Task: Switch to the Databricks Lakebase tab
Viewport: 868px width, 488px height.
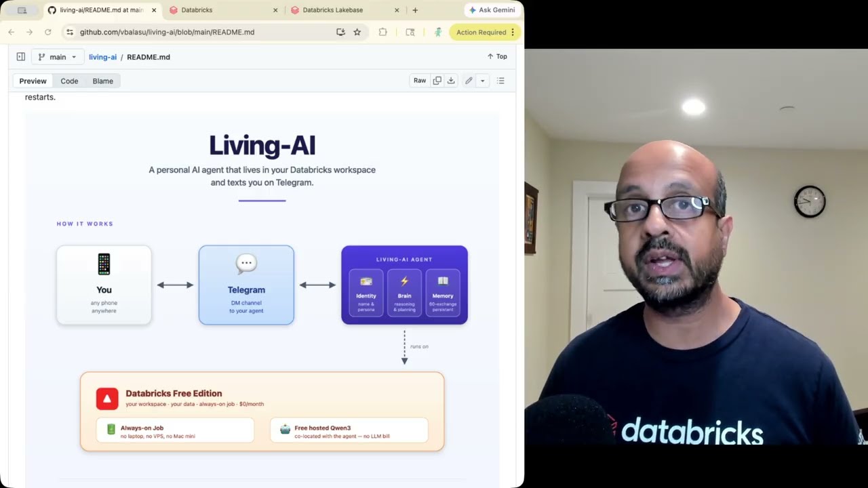Action: coord(344,10)
